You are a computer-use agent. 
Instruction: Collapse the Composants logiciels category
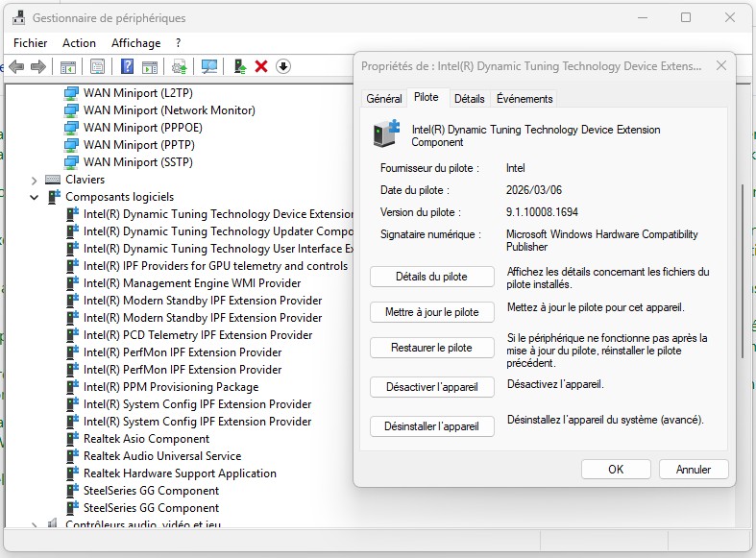click(x=35, y=197)
